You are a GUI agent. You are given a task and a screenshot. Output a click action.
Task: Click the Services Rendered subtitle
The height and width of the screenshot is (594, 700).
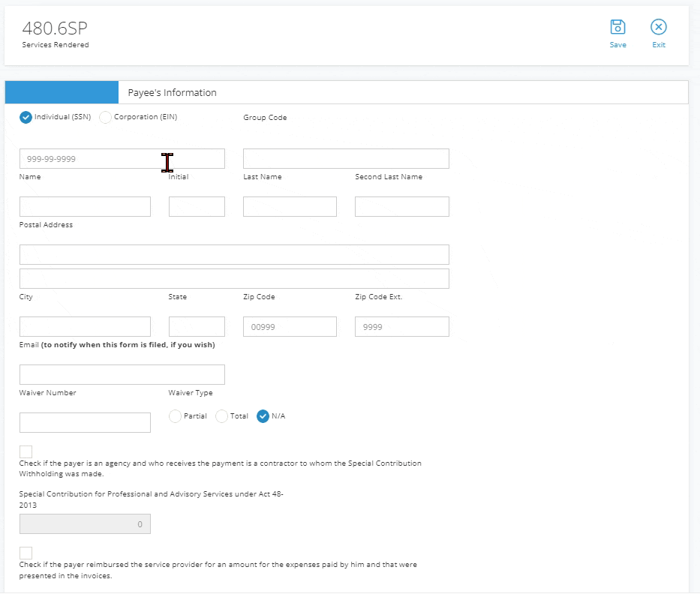pyautogui.click(x=56, y=45)
